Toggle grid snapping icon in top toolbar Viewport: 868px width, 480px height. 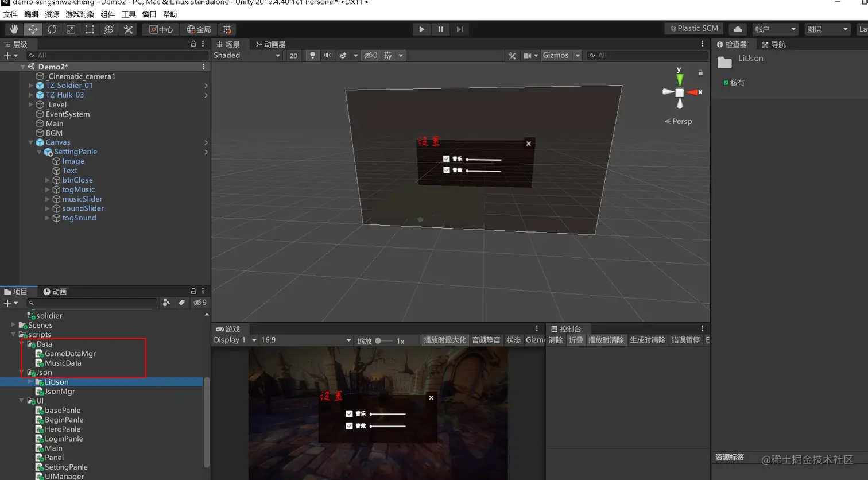(x=227, y=29)
